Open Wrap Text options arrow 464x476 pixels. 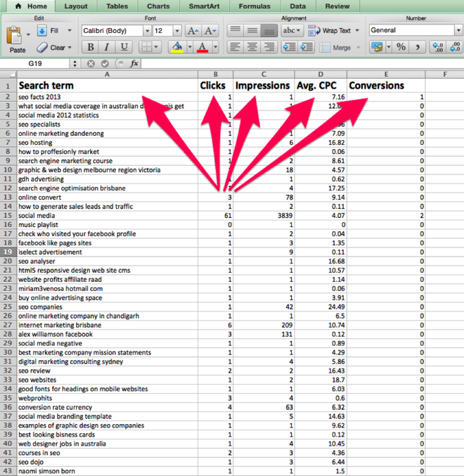click(357, 30)
